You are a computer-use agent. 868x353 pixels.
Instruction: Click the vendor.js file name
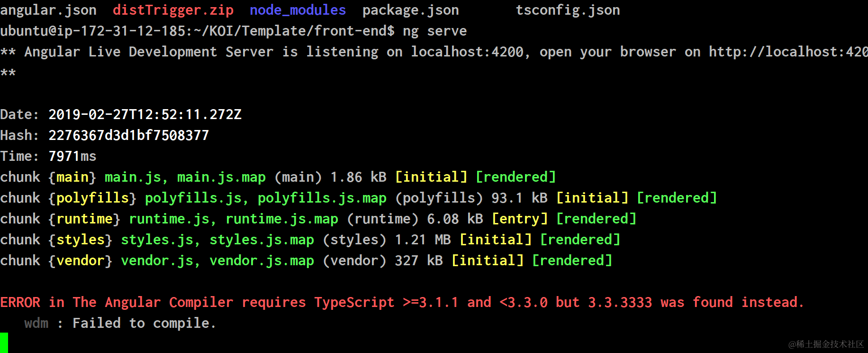click(x=157, y=261)
